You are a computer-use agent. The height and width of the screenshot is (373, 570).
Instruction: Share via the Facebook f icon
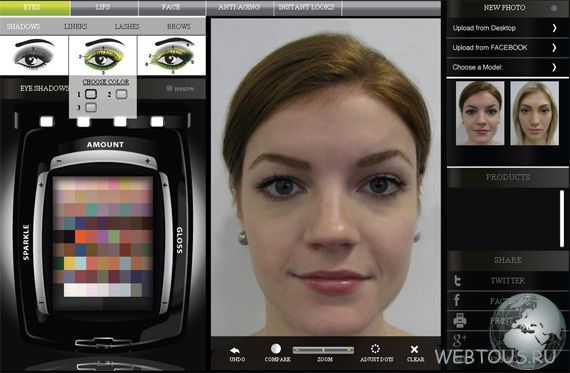(457, 300)
